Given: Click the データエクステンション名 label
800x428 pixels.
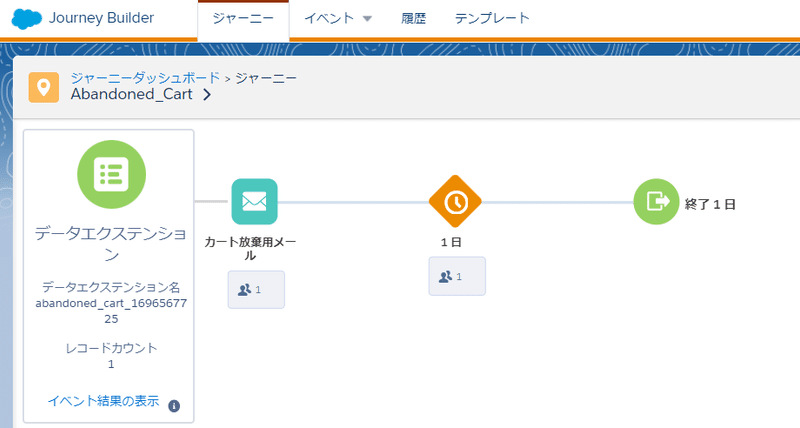Looking at the screenshot, I should pyautogui.click(x=111, y=287).
